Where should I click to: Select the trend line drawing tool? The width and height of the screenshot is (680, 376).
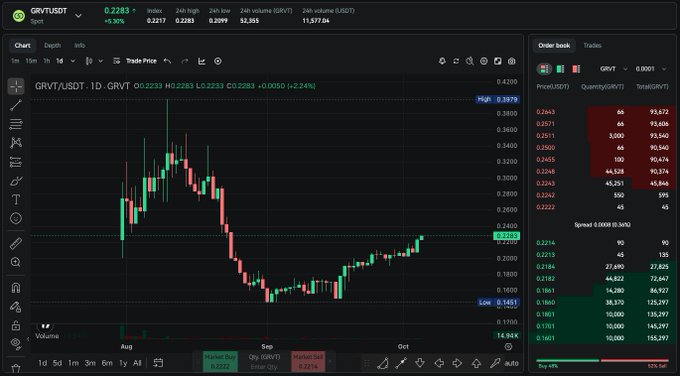16,105
